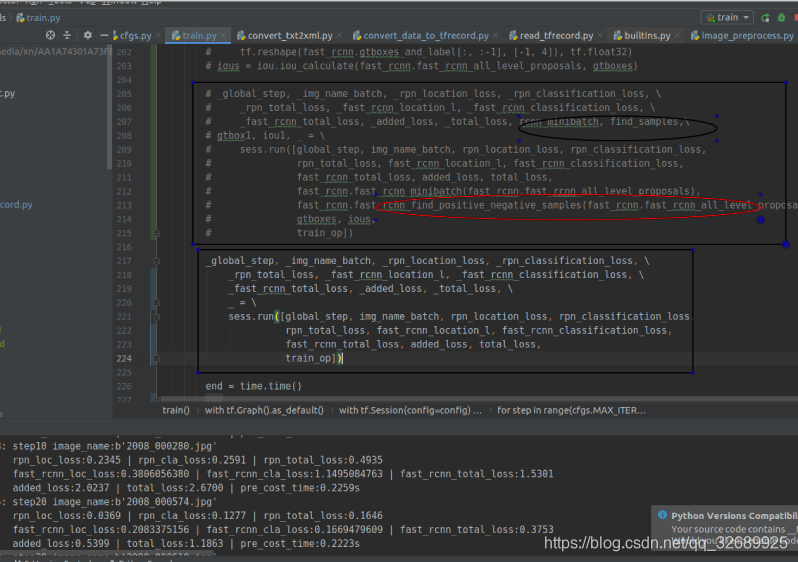
Task: Click the train.py breadcrumb in navigation bar
Action: pos(38,18)
